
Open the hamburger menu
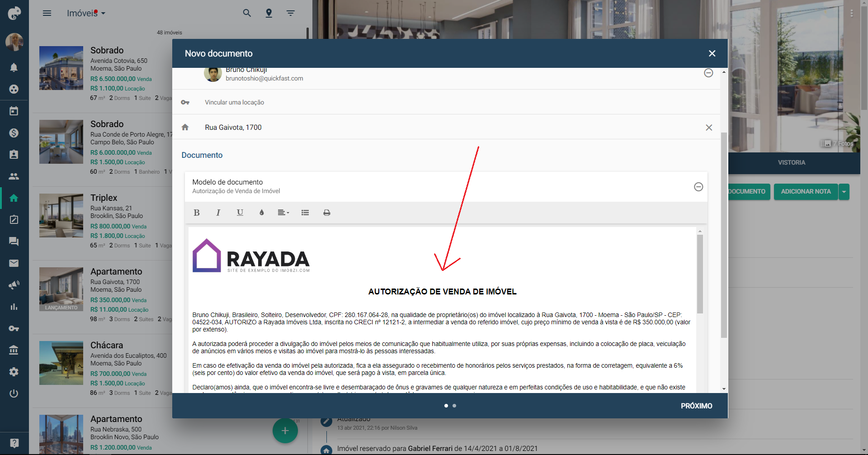[47, 13]
